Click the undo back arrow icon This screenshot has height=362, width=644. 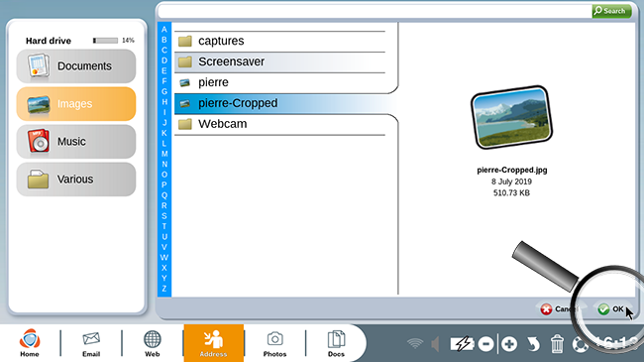(x=533, y=344)
